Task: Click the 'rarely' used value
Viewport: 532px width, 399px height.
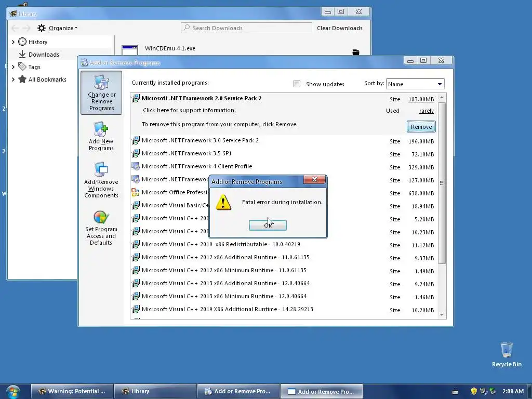Action: click(427, 111)
